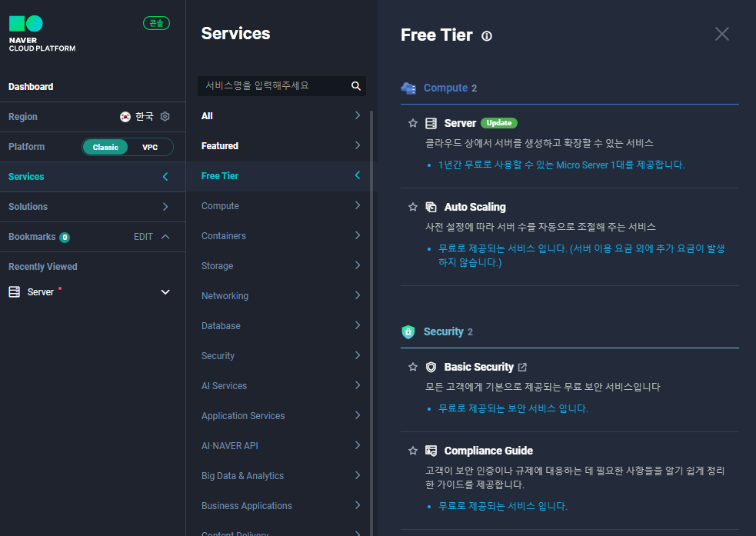756x536 pixels.
Task: Open Big Data & Analytics category
Action: [x=281, y=475]
